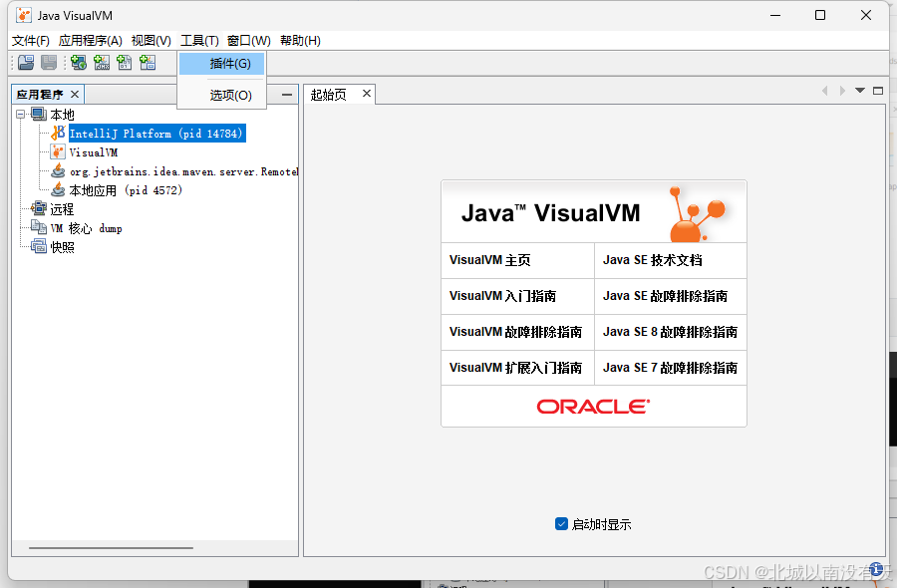Maximize the editor window with square icon
This screenshot has width=897, height=588.
[878, 91]
